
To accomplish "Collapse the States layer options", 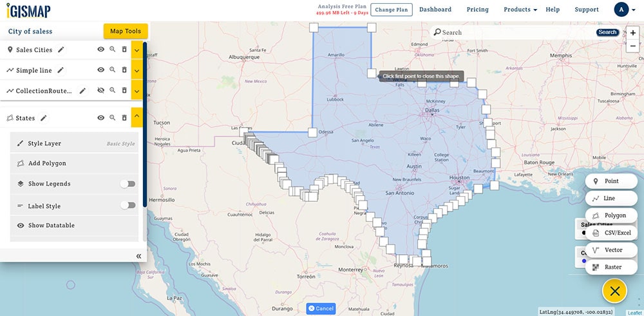I will click(x=137, y=117).
